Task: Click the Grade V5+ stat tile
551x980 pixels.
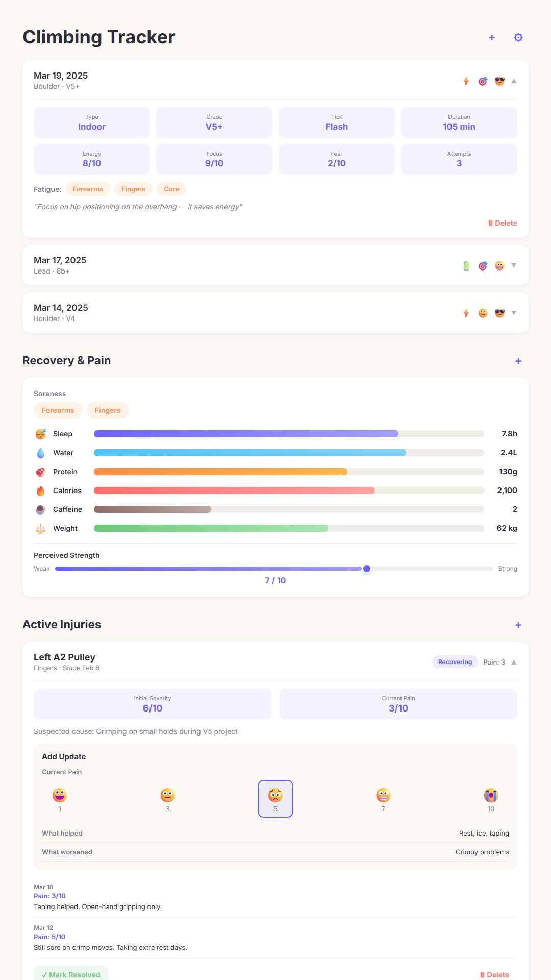Action: (214, 122)
